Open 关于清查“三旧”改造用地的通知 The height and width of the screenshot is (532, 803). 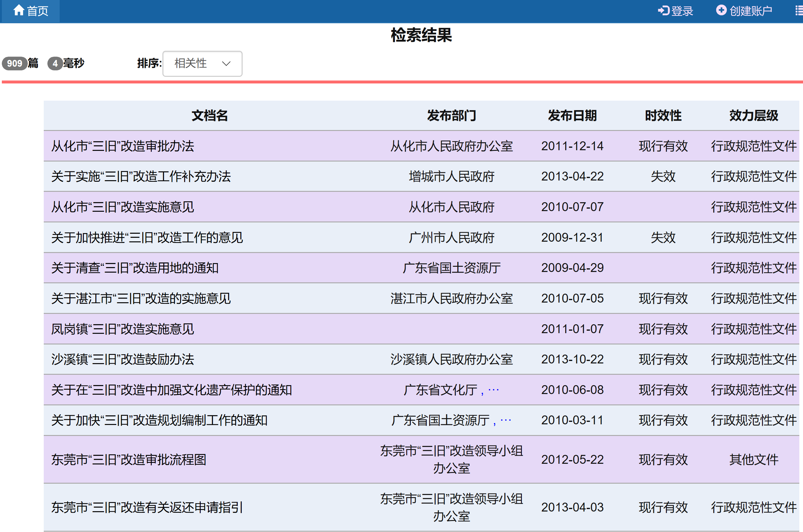tap(135, 268)
